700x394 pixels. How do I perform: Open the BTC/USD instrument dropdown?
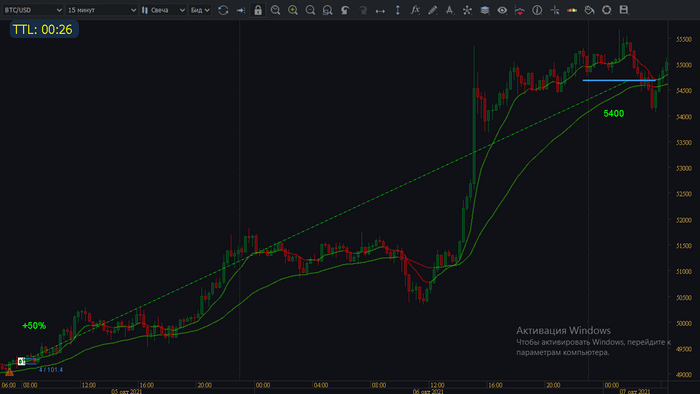click(33, 10)
